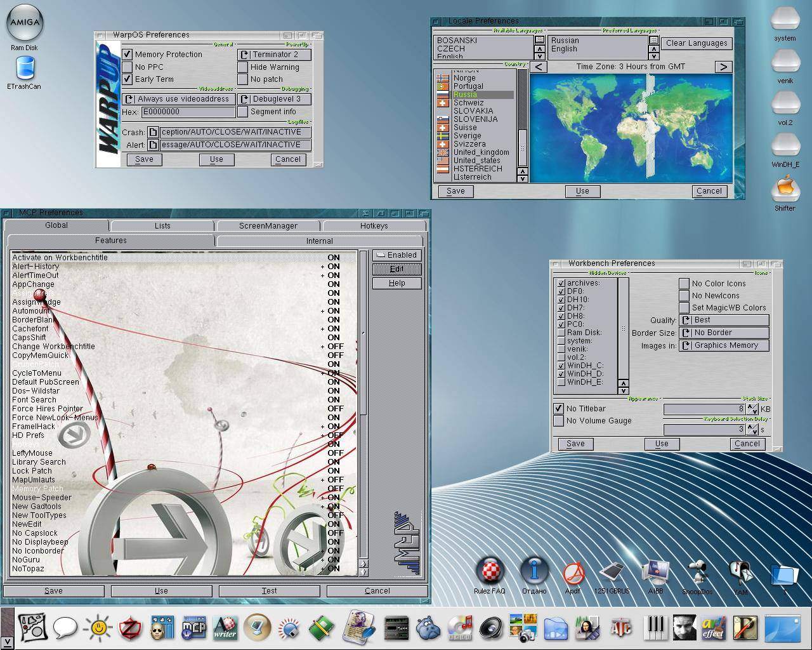Image resolution: width=812 pixels, height=650 pixels.
Task: Launch the writer app from the dock
Action: (225, 628)
